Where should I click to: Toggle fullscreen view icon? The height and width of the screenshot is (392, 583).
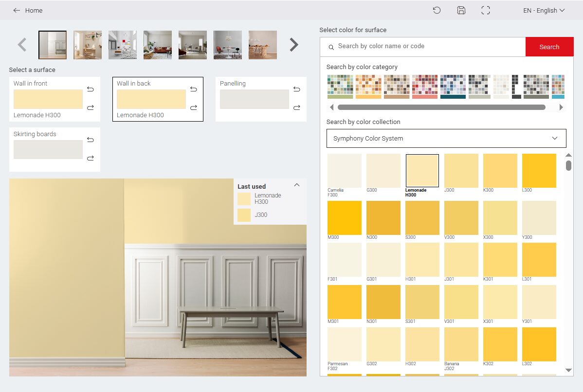[x=485, y=10]
